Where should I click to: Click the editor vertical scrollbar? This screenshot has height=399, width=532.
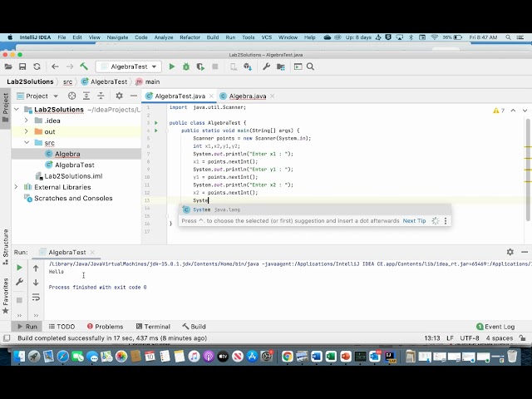click(528, 170)
